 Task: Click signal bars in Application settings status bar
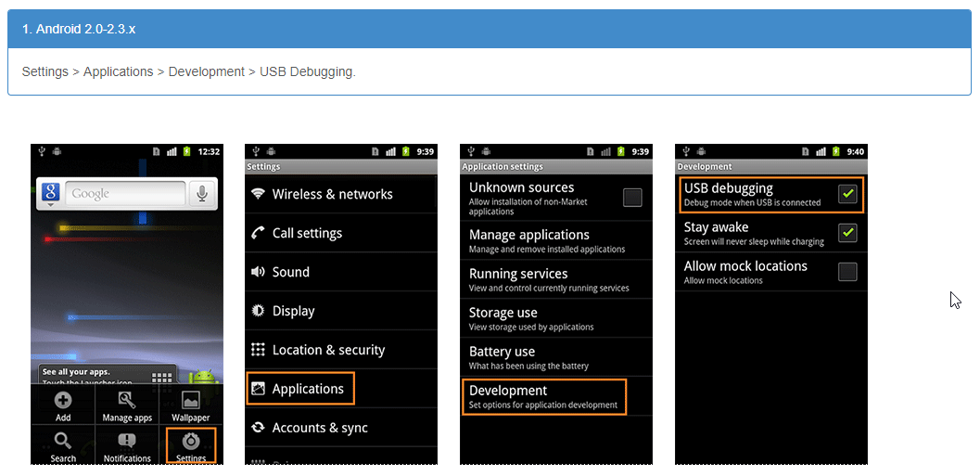click(606, 151)
